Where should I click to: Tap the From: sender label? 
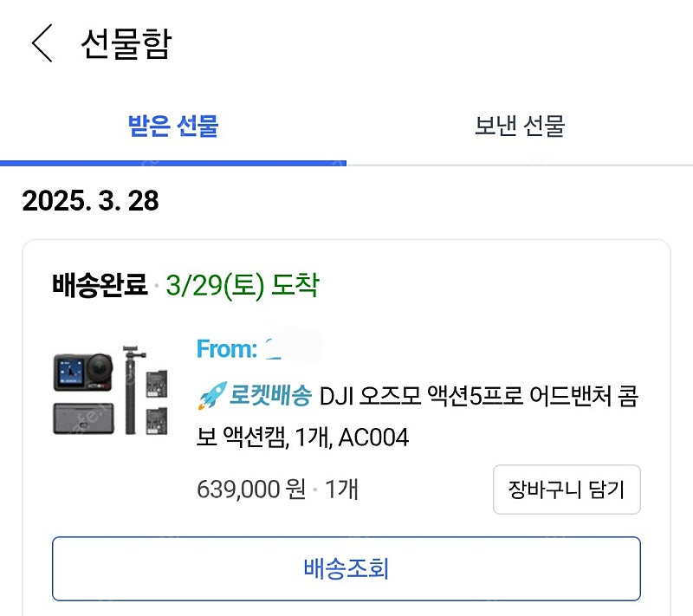(x=226, y=349)
